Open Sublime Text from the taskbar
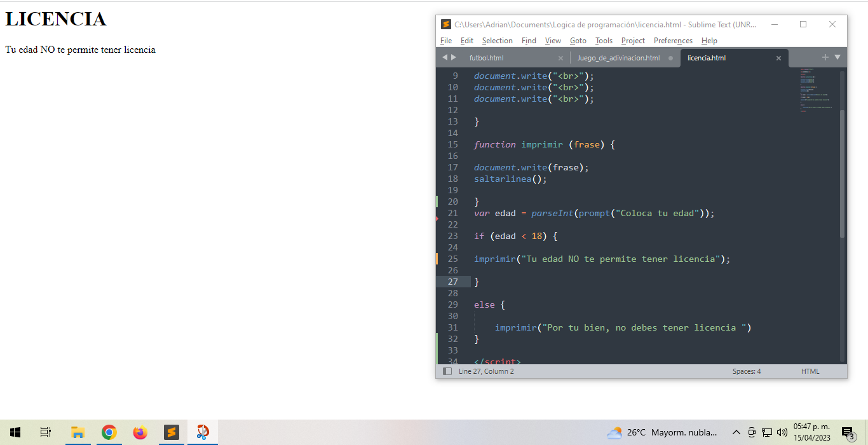This screenshot has height=445, width=868. (x=171, y=432)
